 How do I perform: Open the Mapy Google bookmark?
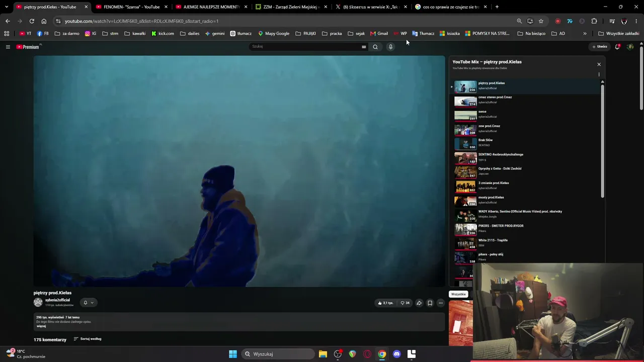(274, 34)
